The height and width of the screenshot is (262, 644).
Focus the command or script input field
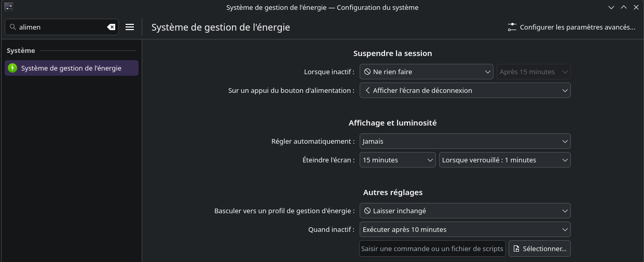point(432,249)
